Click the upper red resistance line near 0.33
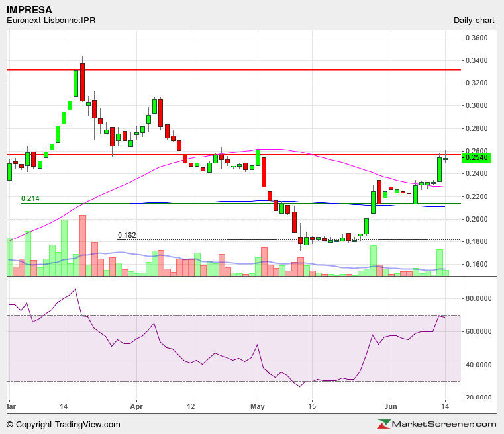The image size is (504, 434). coord(234,69)
